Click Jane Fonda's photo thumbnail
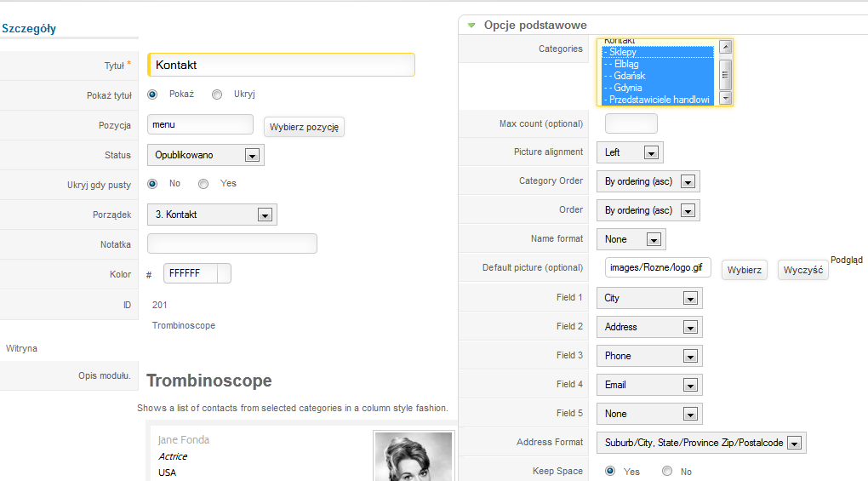Viewport: 868px width, 481px height. 414,455
